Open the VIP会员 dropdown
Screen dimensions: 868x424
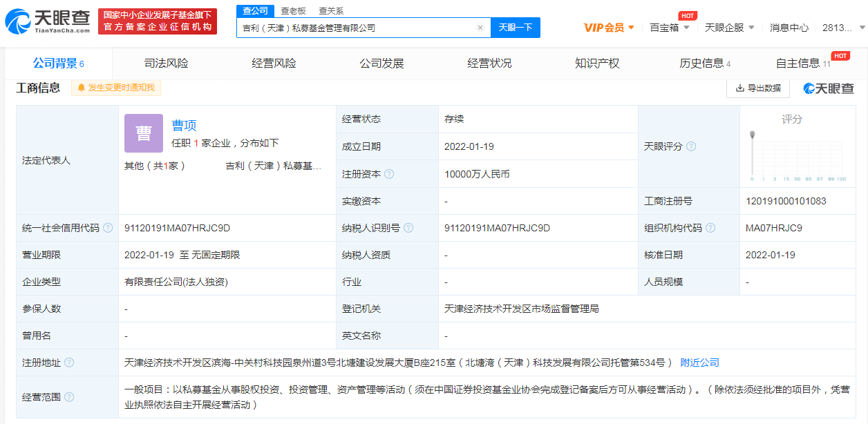(608, 28)
